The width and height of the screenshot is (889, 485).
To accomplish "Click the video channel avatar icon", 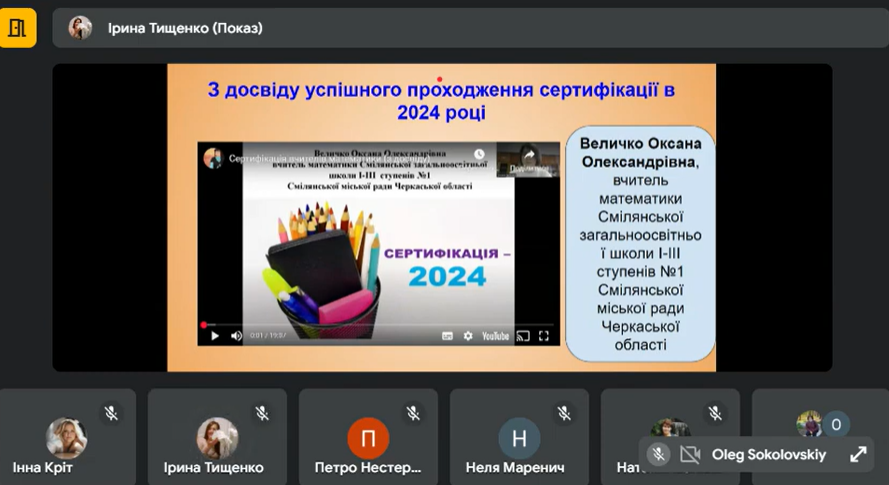I will pos(212,158).
